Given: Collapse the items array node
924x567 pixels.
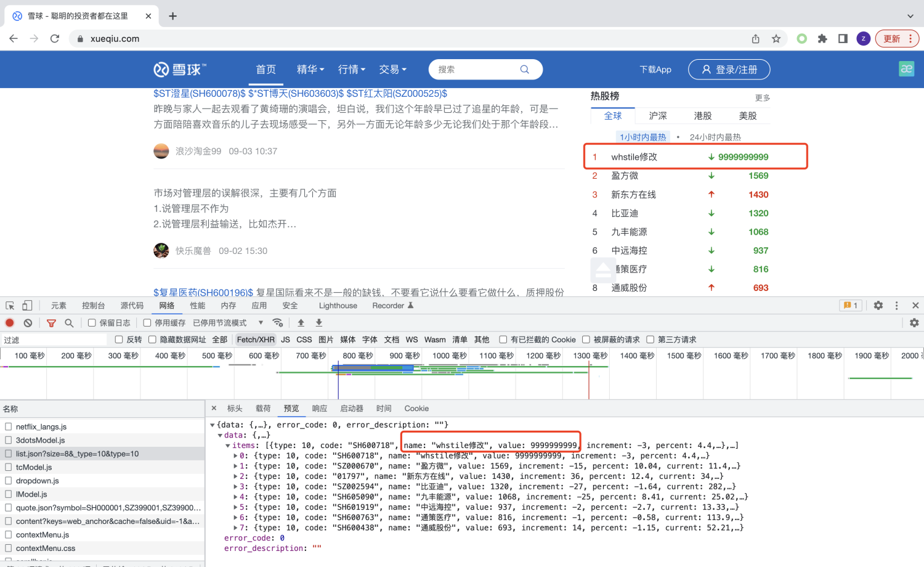Looking at the screenshot, I should [x=228, y=446].
